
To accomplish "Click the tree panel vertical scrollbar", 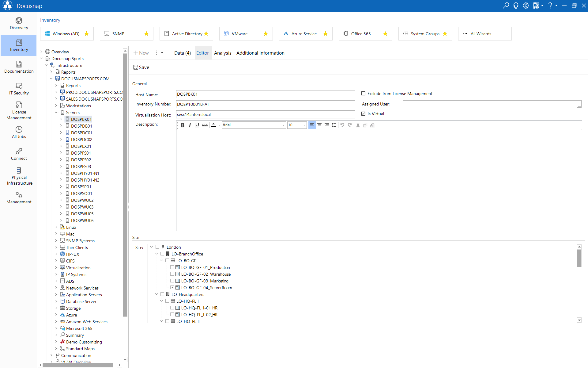I will tap(125, 185).
